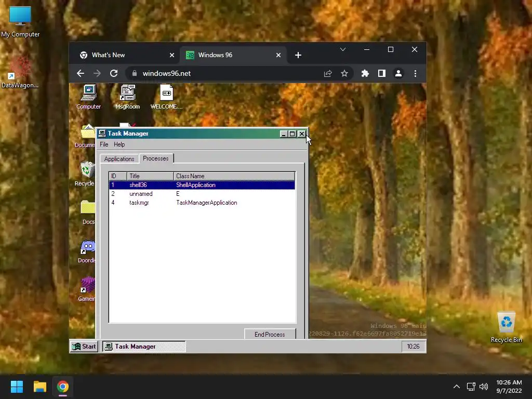The height and width of the screenshot is (399, 532).
Task: Select the Processes tab
Action: (156, 158)
